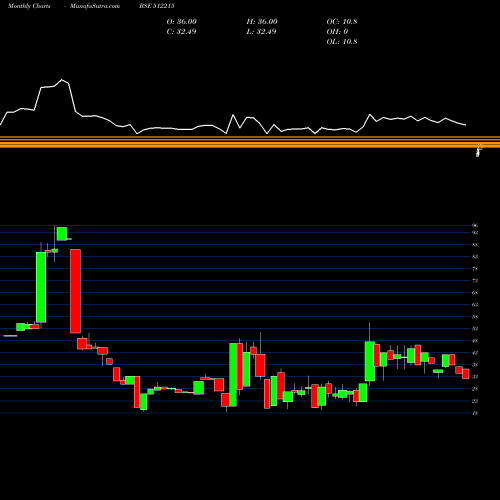Click the 'OH: 0' reading
The height and width of the screenshot is (500, 500).
(x=337, y=32)
